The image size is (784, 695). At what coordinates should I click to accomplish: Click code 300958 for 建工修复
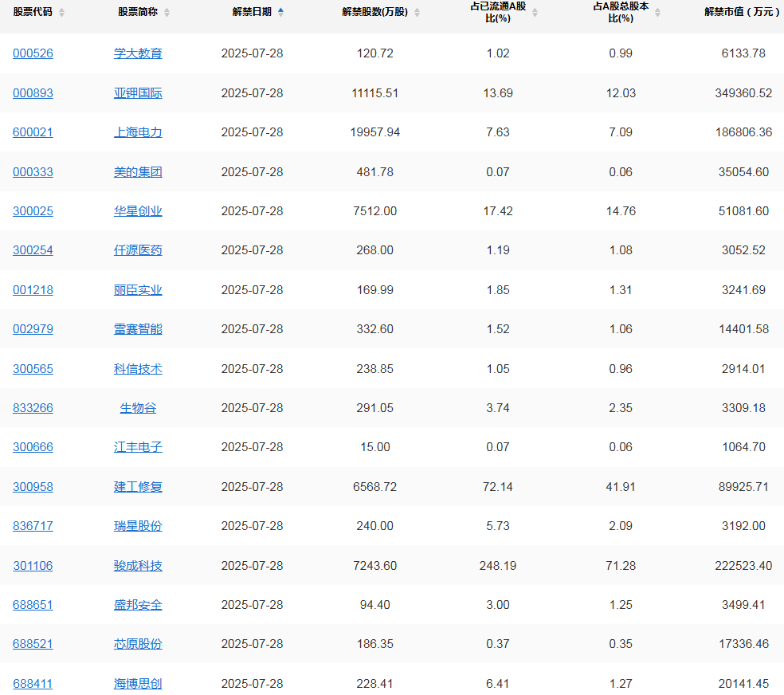tap(33, 486)
